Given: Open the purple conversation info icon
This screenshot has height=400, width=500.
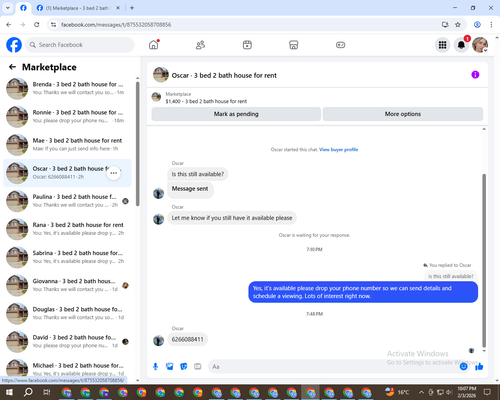Looking at the screenshot, I should (475, 75).
